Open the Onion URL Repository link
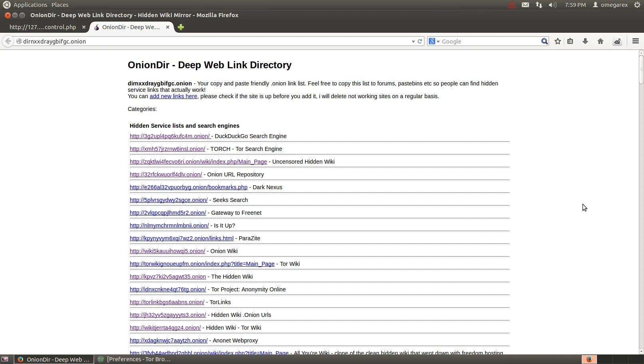 [x=166, y=174]
